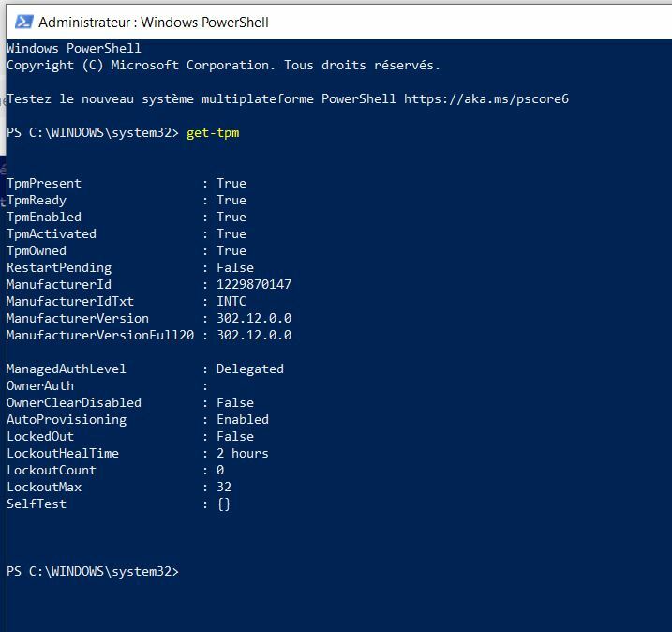Click the "2 hours" LockoutHealTime value
This screenshot has height=632, width=672.
point(243,453)
